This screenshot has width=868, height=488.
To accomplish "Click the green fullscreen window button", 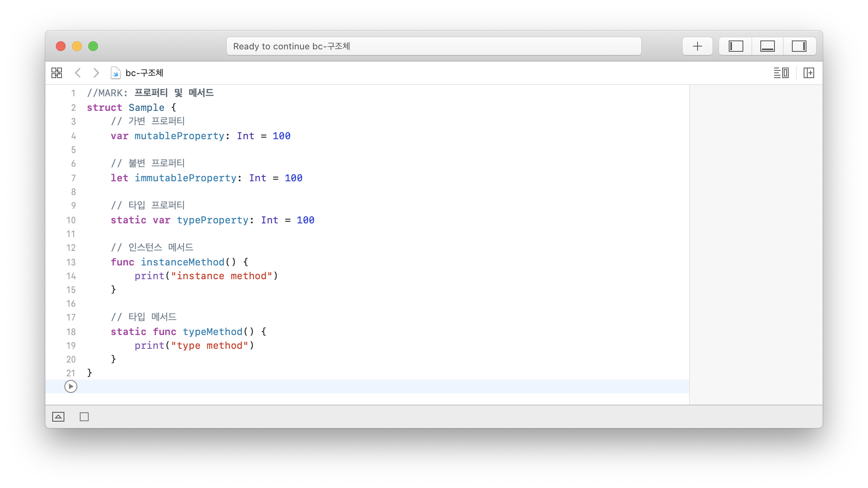I will 93,46.
